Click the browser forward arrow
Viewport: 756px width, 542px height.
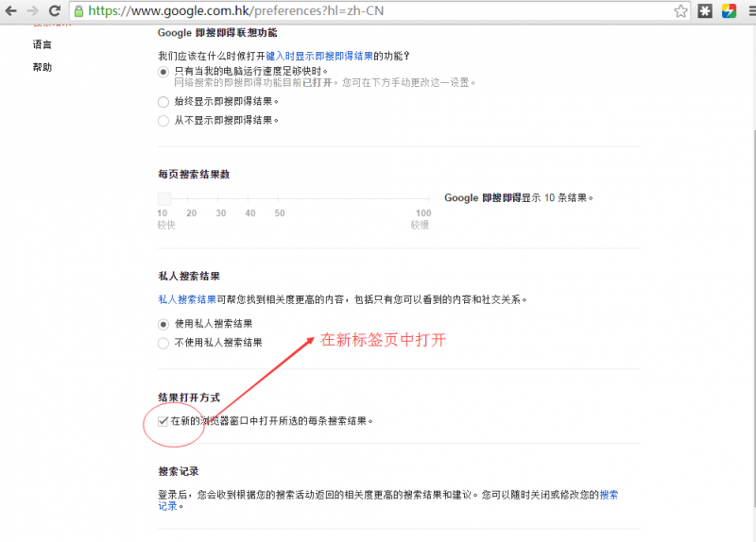(33, 10)
